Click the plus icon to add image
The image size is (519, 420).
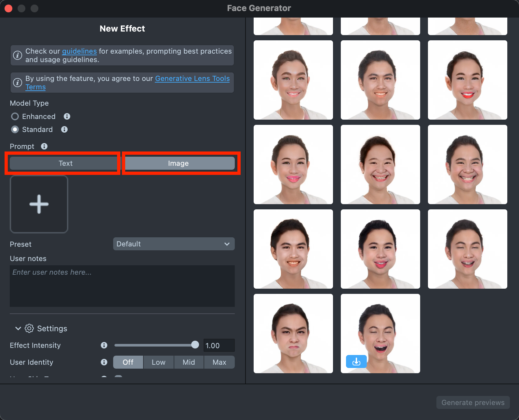[39, 204]
